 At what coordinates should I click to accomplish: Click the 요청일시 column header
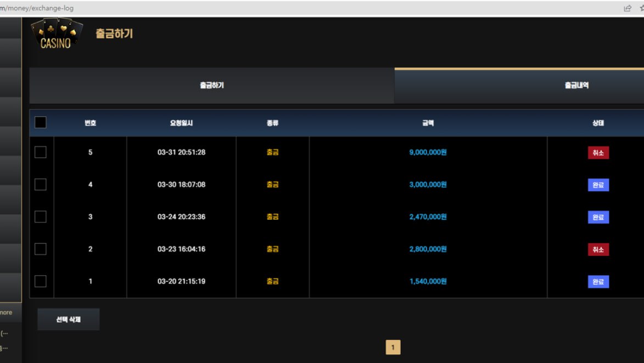181,123
